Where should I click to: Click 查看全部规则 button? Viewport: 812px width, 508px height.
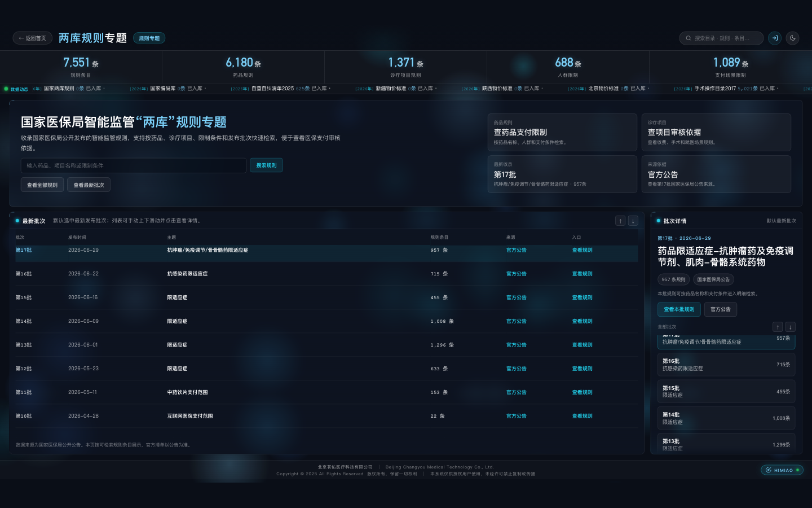[x=42, y=185]
